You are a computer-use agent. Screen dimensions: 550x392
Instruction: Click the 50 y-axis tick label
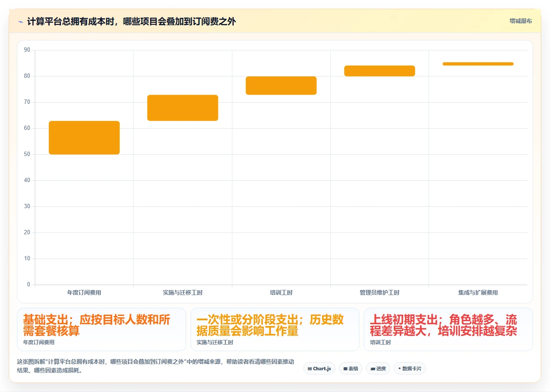coord(27,154)
